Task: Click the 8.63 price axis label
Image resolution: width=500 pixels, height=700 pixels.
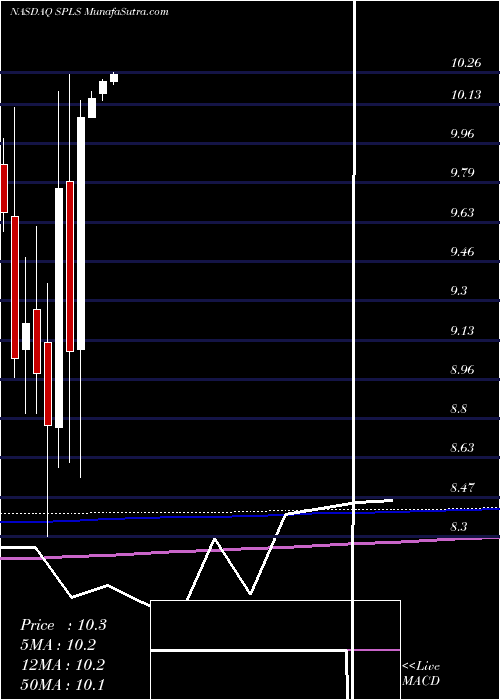Action: [x=462, y=448]
